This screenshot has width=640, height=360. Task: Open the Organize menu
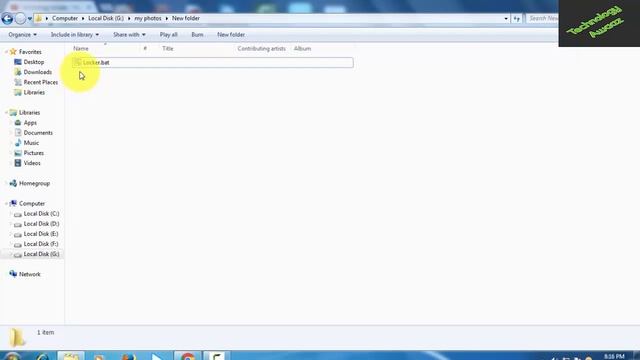pos(22,35)
